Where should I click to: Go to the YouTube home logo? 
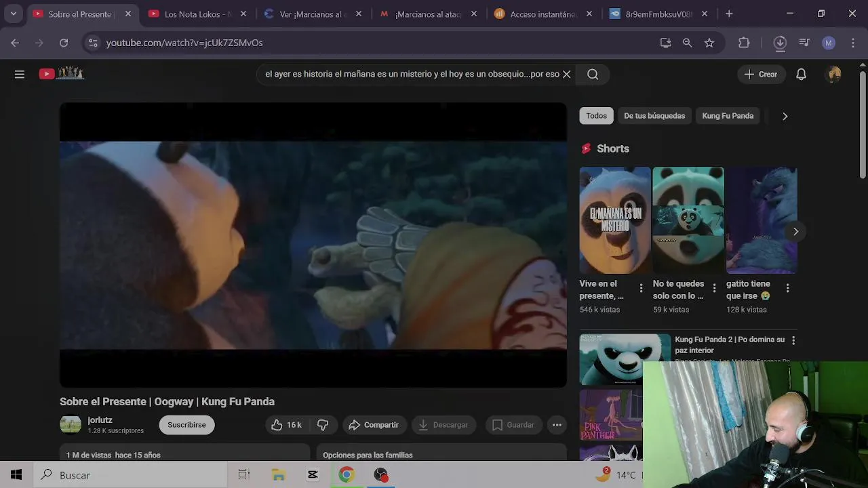61,74
